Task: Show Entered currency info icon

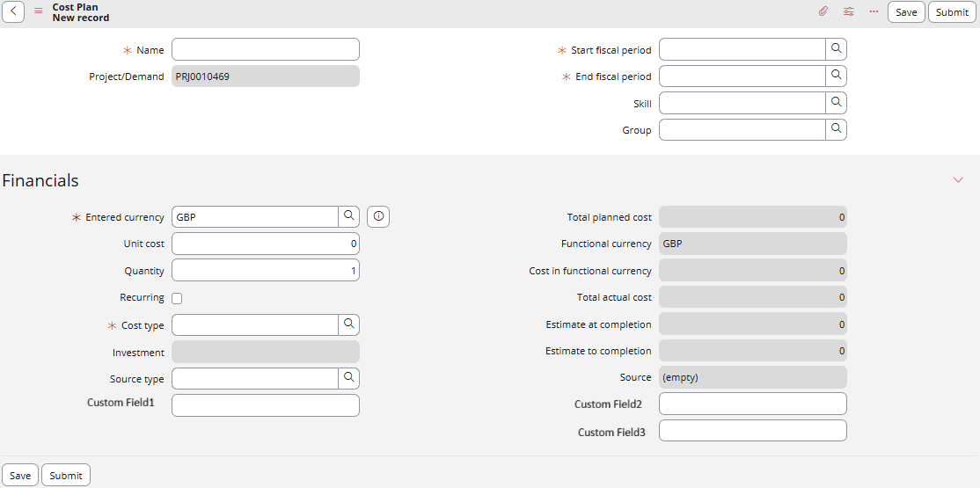Action: (x=378, y=216)
